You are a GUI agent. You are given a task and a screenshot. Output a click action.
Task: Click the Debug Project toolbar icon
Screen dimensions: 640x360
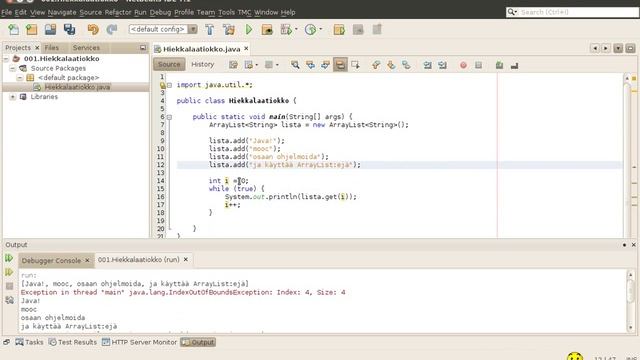267,29
